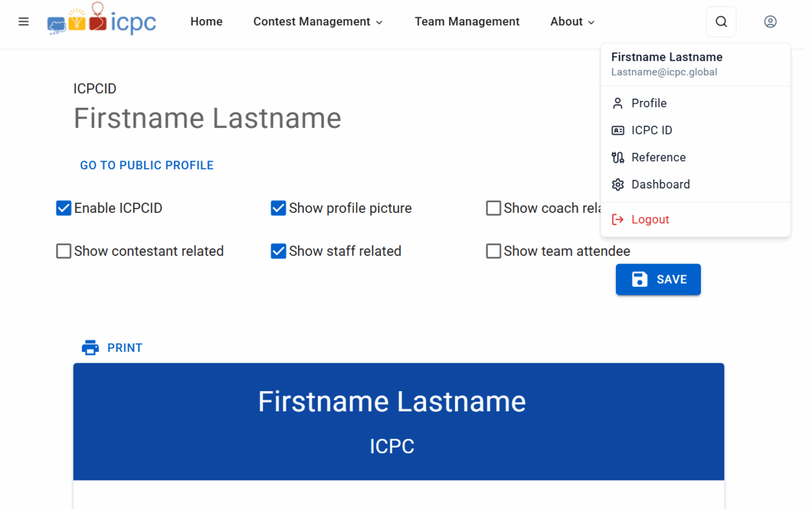Uncheck Show profile picture

(278, 208)
